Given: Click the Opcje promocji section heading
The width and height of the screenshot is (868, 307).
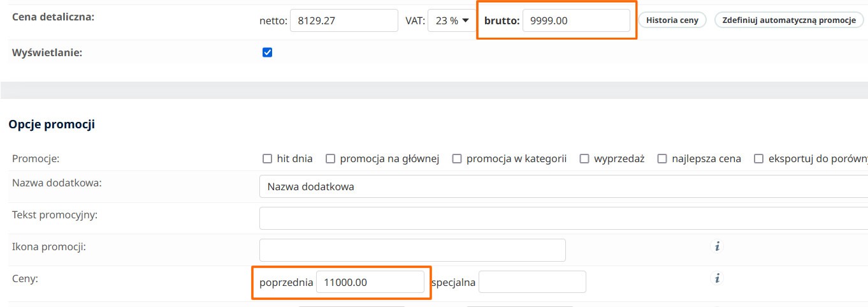Looking at the screenshot, I should (52, 124).
